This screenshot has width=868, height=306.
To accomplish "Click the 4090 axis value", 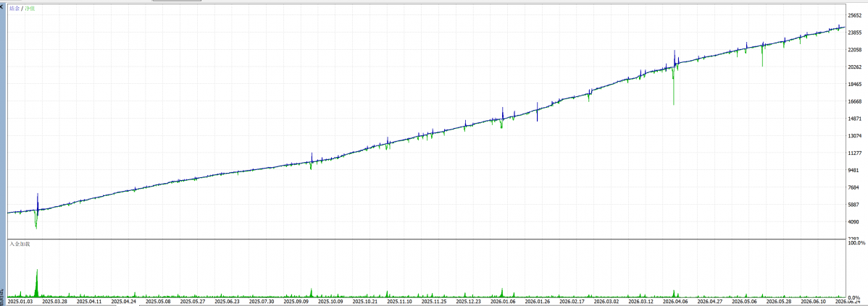I will tap(854, 221).
